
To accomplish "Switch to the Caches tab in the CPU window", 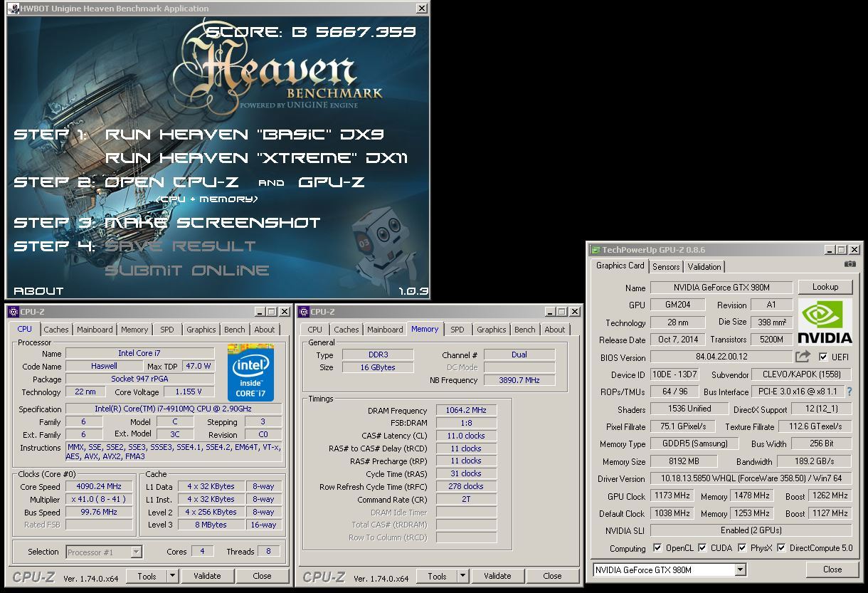I will pyautogui.click(x=56, y=330).
